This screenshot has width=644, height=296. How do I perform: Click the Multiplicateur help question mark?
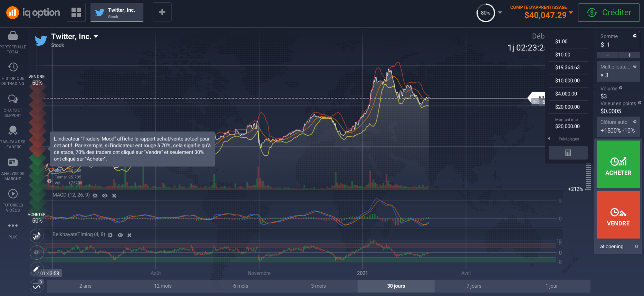[x=635, y=66]
